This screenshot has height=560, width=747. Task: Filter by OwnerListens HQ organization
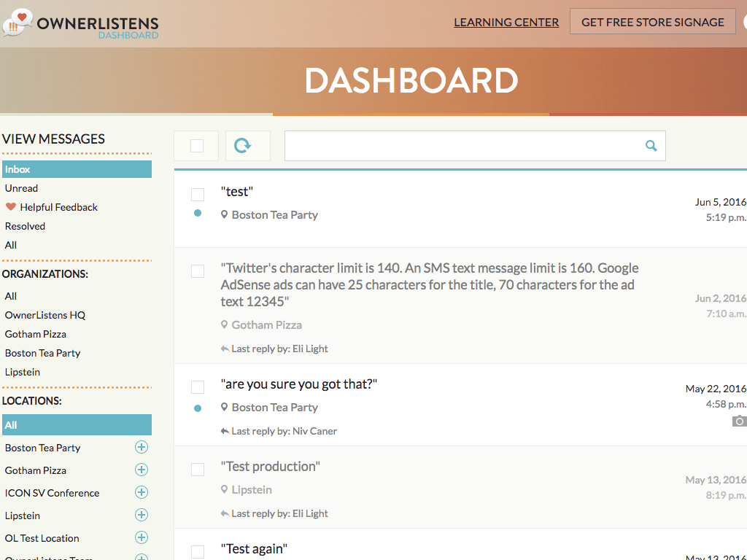45,315
